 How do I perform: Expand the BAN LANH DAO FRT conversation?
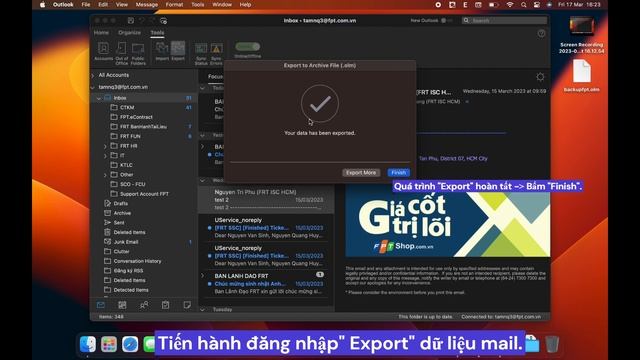pos(203,276)
